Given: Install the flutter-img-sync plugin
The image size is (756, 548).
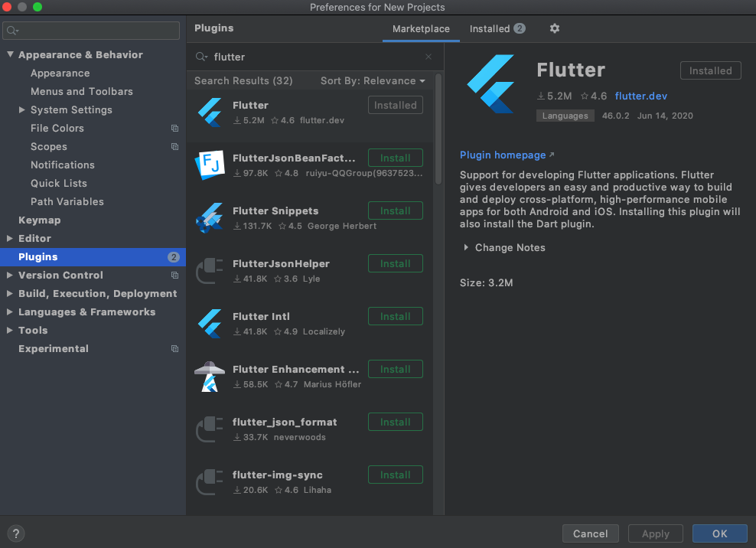Looking at the screenshot, I should 396,475.
